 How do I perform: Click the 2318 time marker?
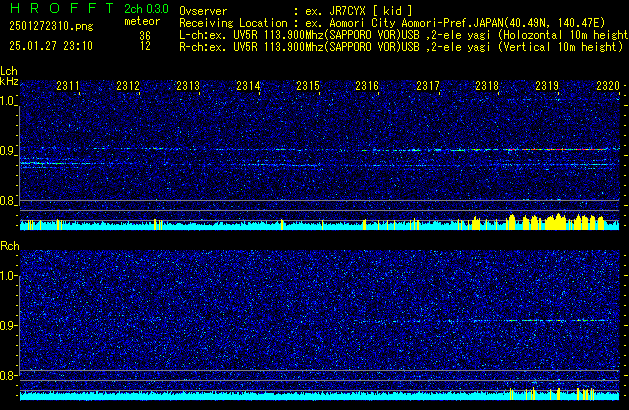point(487,86)
